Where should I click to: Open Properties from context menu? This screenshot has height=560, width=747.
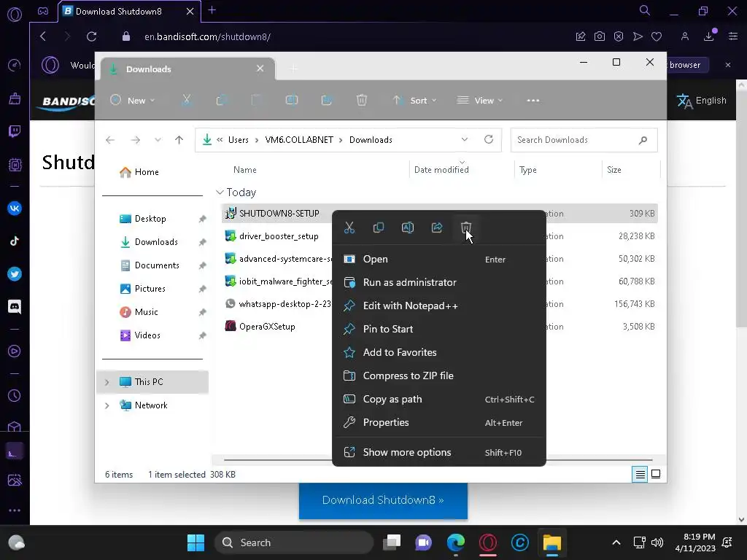(438, 422)
